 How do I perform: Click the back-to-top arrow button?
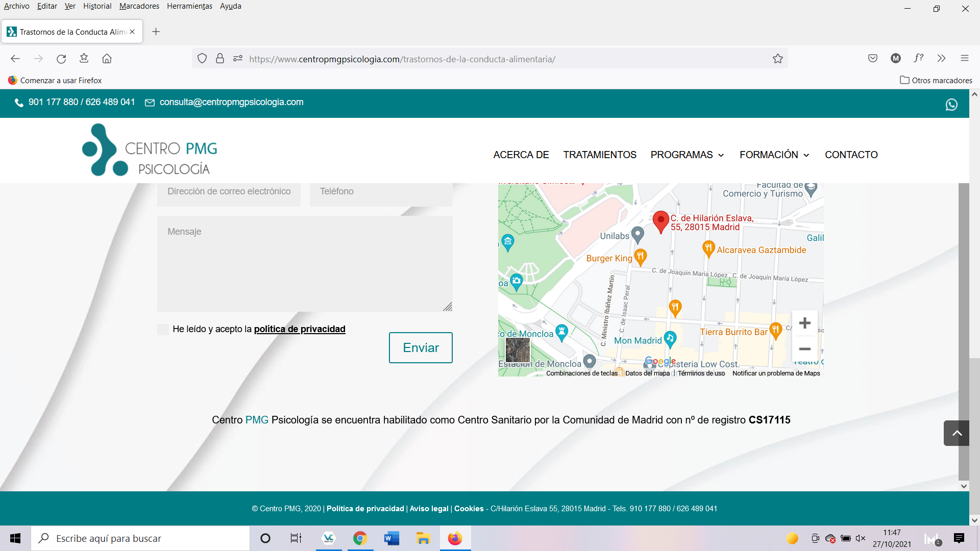957,433
